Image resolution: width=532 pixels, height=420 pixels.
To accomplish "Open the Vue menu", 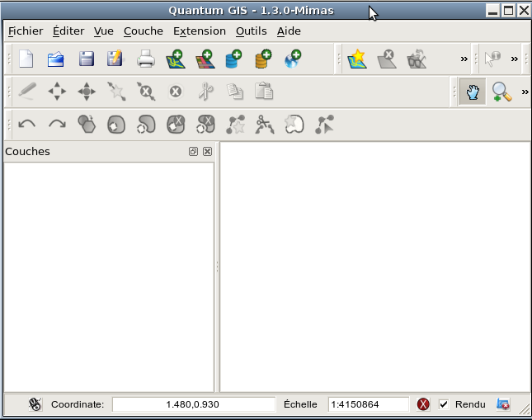I will 103,31.
